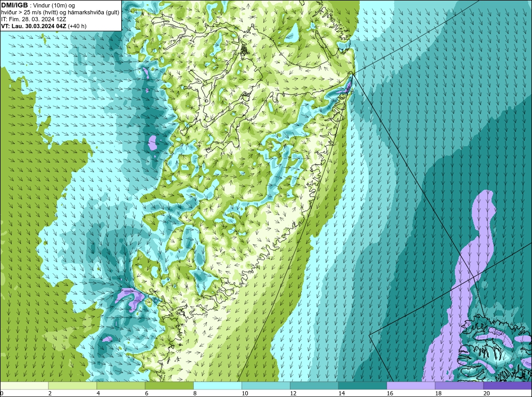532x397 pixels.
Task: Click the 'IT: Fim. 28. 03. 2024 12Z' line
Action: coord(34,19)
